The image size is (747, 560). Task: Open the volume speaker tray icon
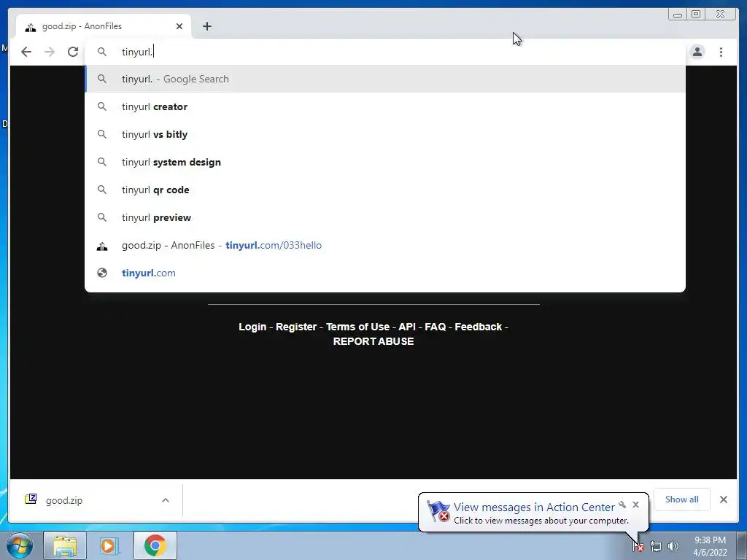pyautogui.click(x=673, y=547)
